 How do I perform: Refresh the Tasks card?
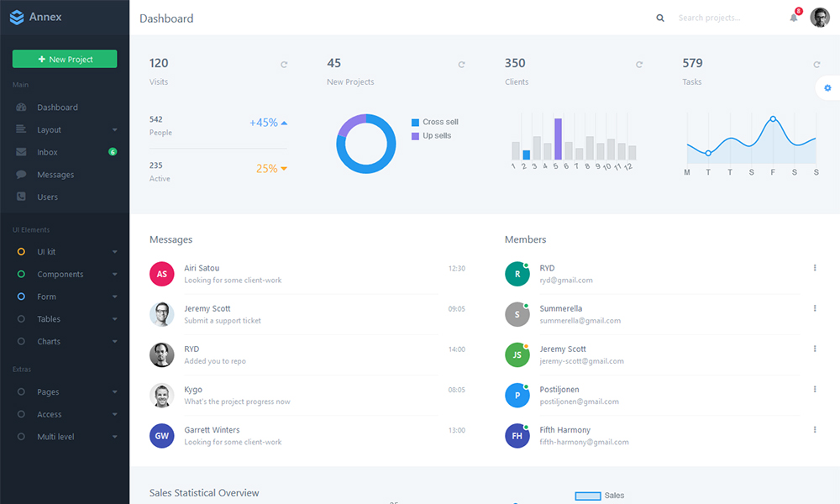click(x=816, y=65)
